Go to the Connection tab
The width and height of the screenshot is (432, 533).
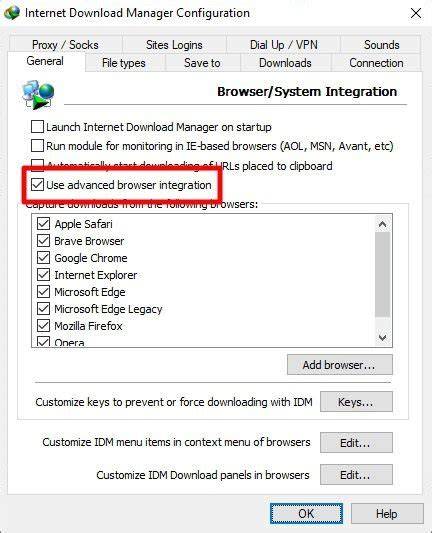tap(376, 63)
